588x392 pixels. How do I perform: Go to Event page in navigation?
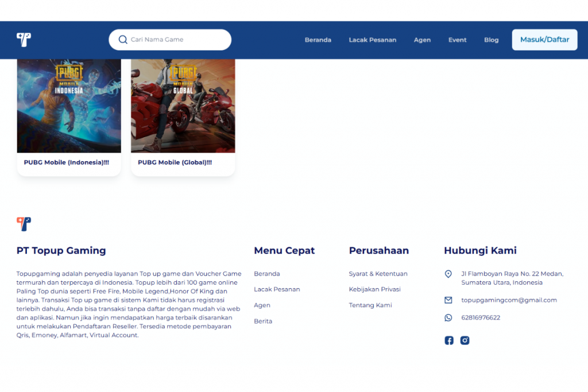[x=458, y=40]
